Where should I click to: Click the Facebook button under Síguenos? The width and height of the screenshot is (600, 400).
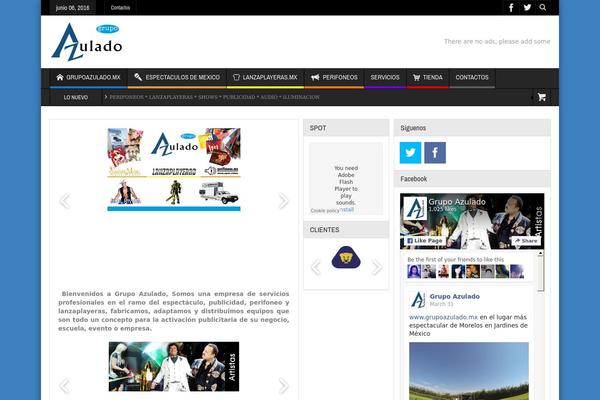pyautogui.click(x=435, y=153)
